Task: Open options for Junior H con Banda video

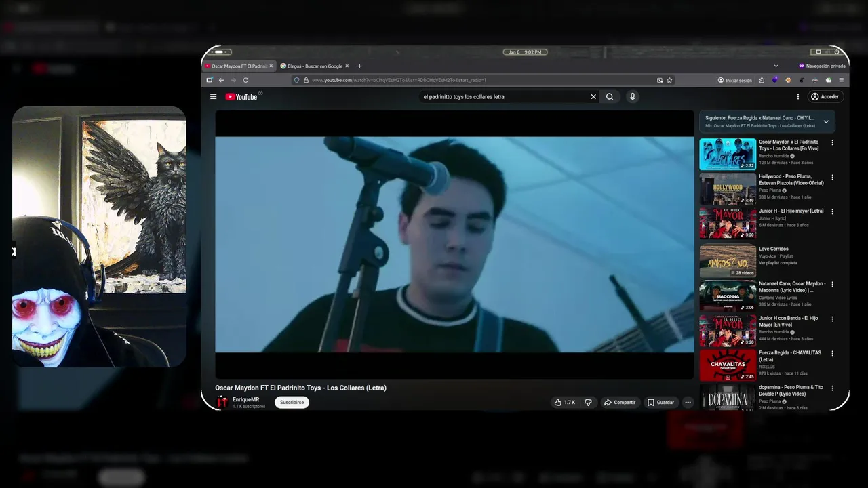Action: point(833,319)
